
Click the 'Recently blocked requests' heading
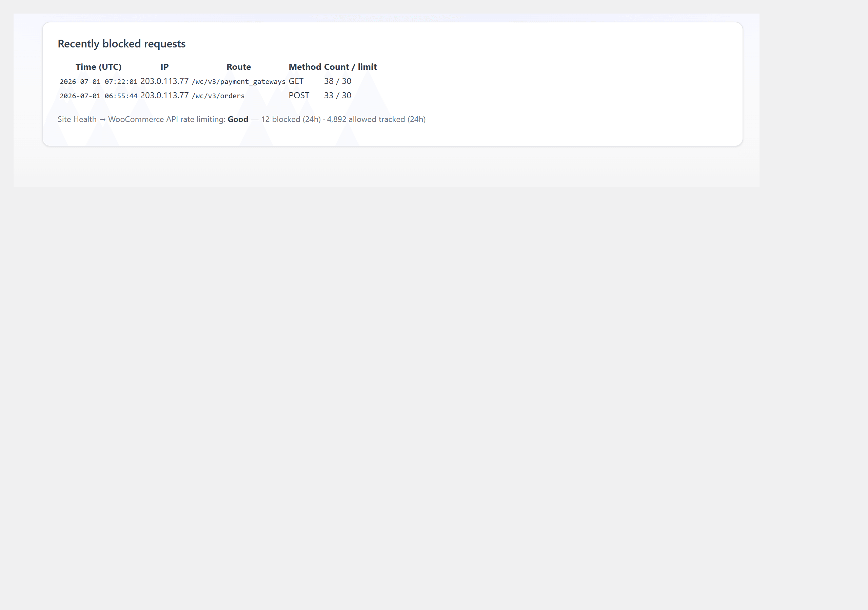point(121,44)
